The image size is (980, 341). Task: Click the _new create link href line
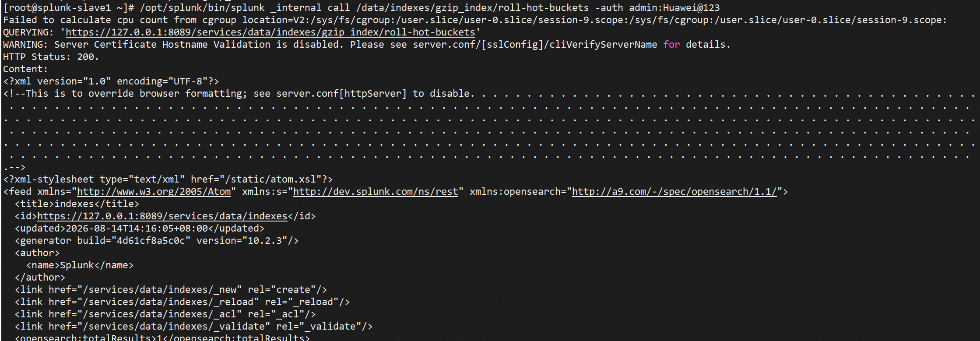[171, 290]
